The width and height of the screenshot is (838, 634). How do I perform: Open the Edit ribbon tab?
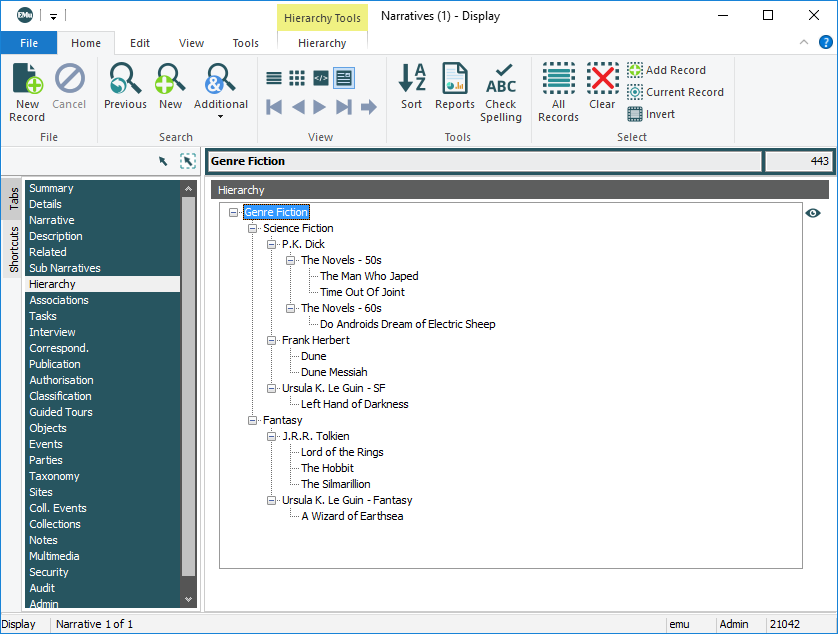coord(140,43)
